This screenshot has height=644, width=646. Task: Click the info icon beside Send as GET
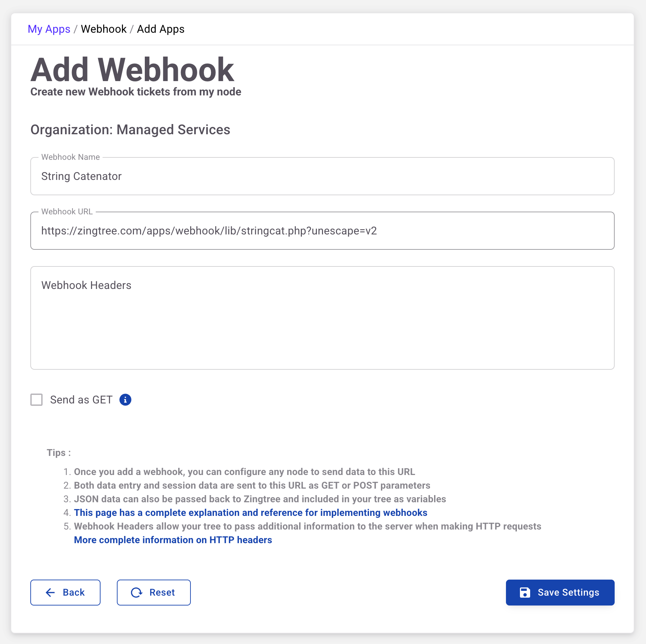point(125,400)
